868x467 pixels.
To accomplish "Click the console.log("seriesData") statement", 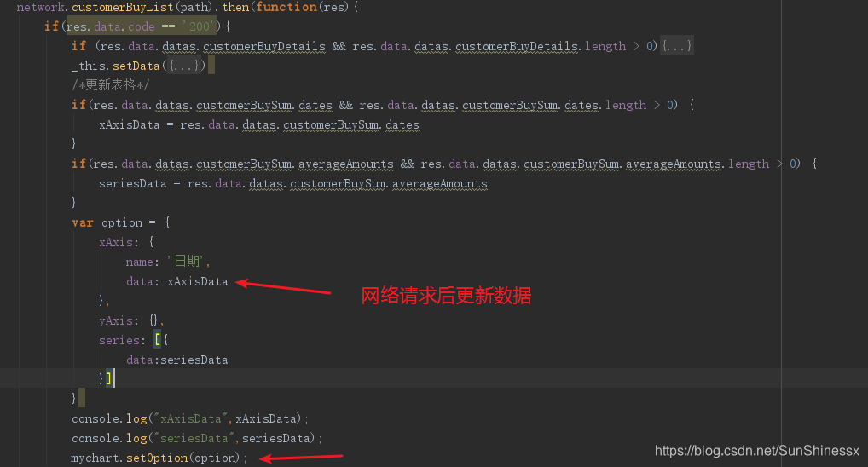I will coord(196,438).
